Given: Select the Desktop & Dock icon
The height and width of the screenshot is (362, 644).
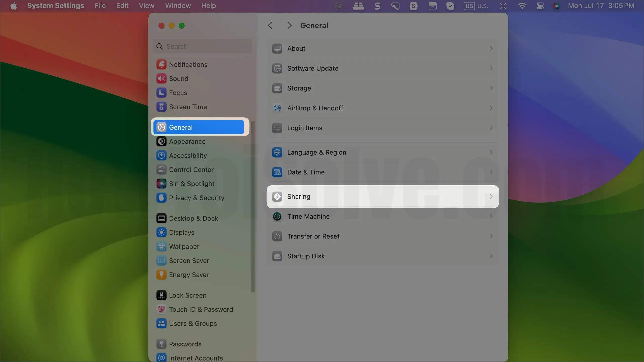Looking at the screenshot, I should (161, 218).
